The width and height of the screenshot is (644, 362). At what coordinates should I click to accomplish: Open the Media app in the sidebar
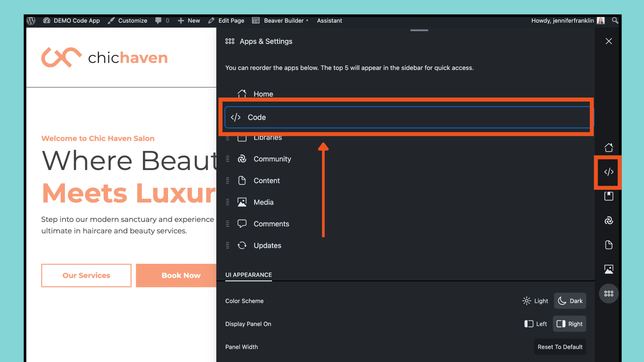pos(608,269)
